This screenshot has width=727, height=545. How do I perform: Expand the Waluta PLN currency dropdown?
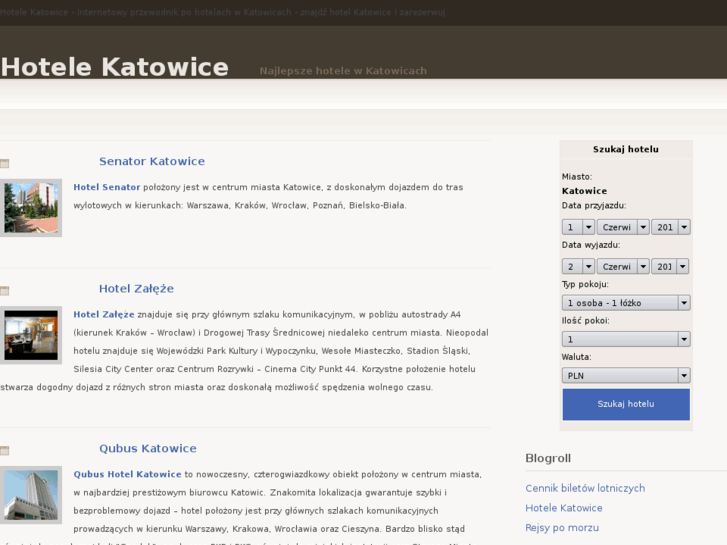(626, 376)
